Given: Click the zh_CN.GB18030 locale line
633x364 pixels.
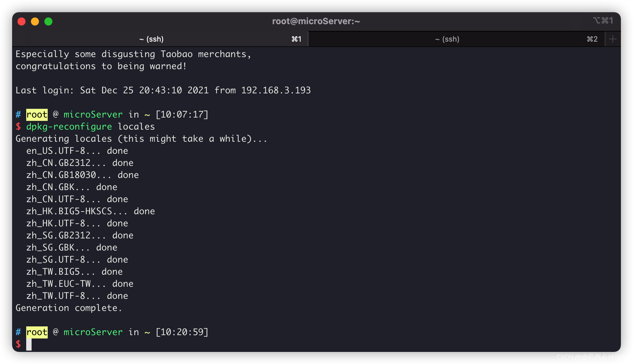Looking at the screenshot, I should click(83, 175).
